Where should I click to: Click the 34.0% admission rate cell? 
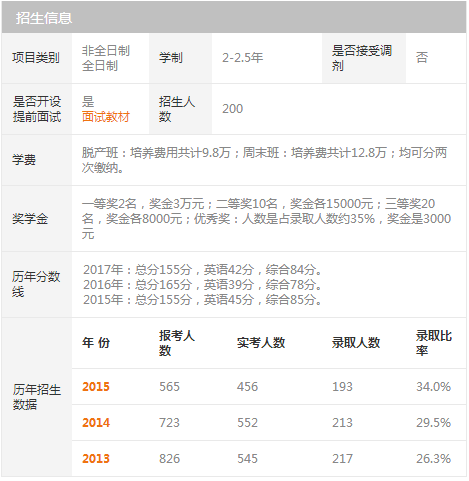[433, 387]
